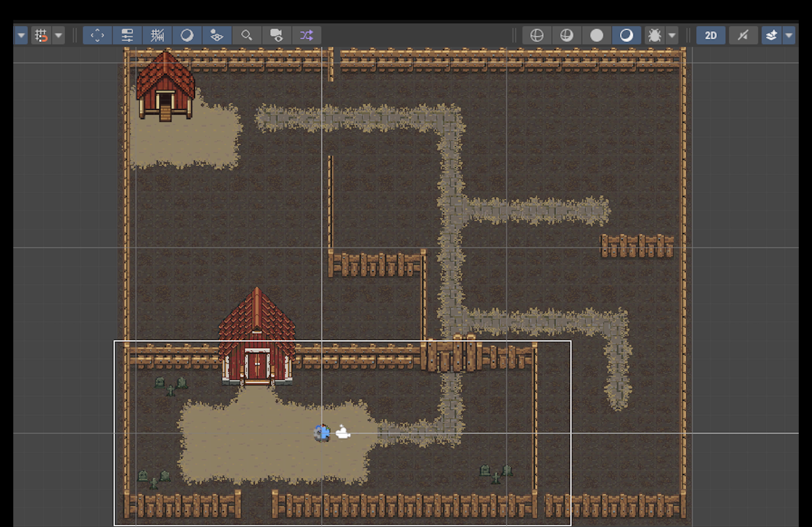Image resolution: width=812 pixels, height=527 pixels.
Task: Click the left toolbar crescent sphere icon
Action: point(187,35)
